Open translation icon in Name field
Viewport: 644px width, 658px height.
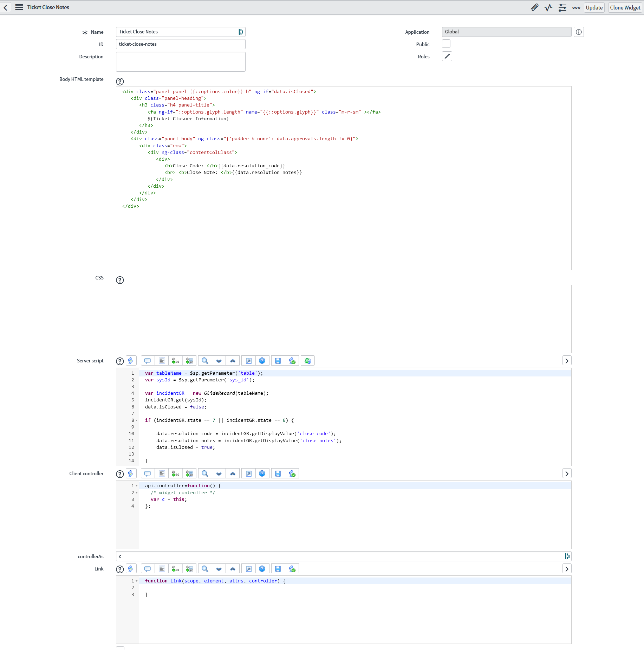[x=241, y=32]
